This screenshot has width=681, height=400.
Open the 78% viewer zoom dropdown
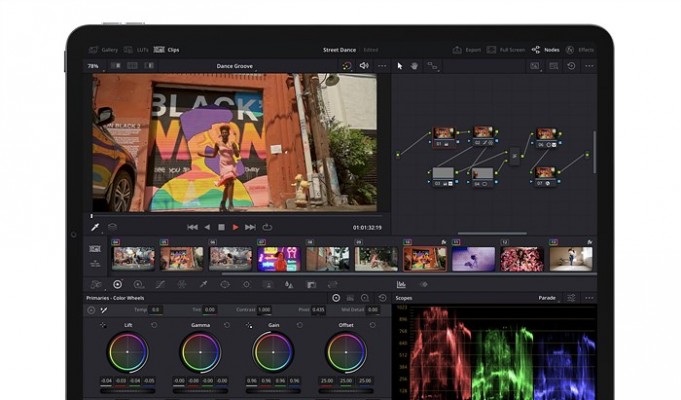(94, 66)
